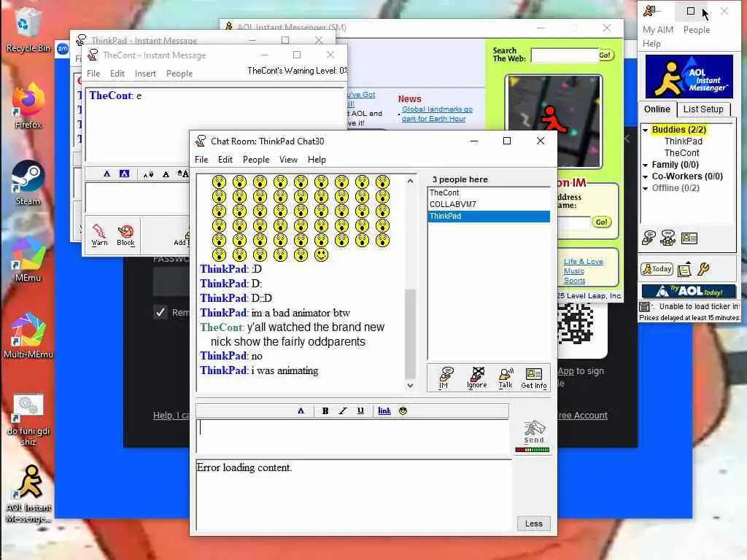Click the Get Info icon in the chat room
This screenshot has height=560, width=747.
533,378
